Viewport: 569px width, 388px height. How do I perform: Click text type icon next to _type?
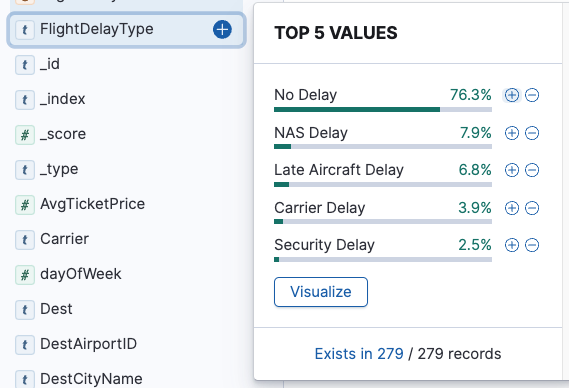point(25,170)
